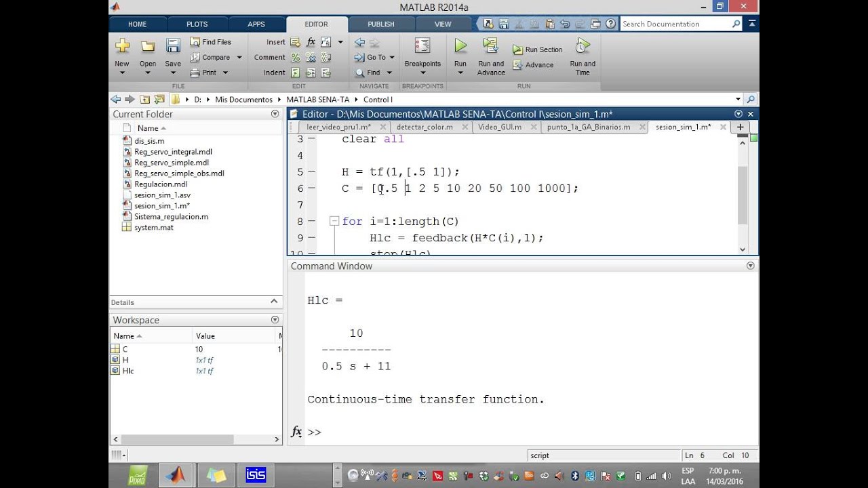
Task: Click the Go up one folder icon
Action: 144,99
